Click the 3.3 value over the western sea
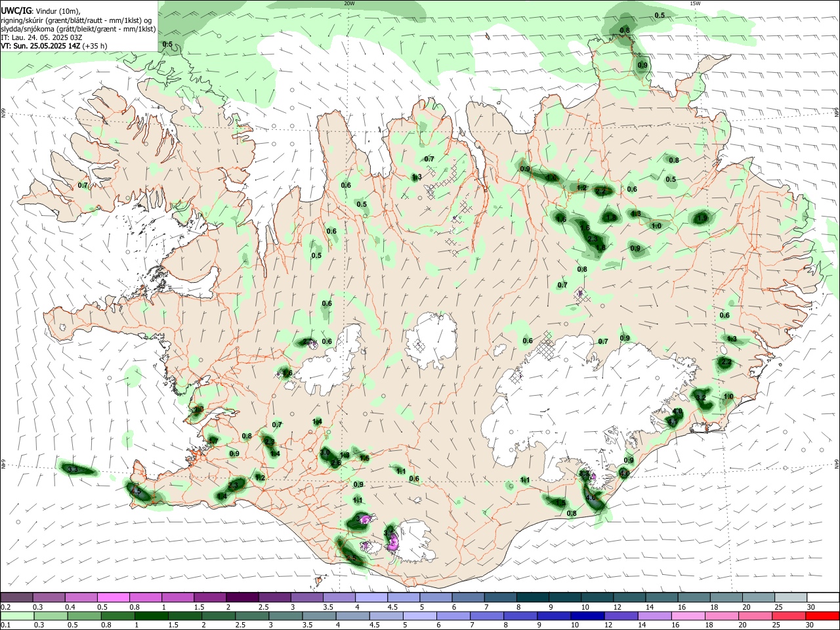This screenshot has width=840, height=630. click(73, 469)
